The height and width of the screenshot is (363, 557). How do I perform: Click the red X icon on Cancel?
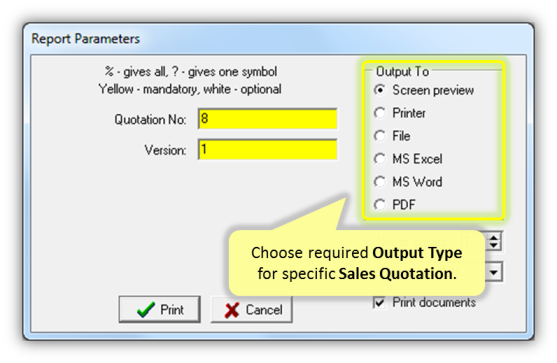click(232, 310)
